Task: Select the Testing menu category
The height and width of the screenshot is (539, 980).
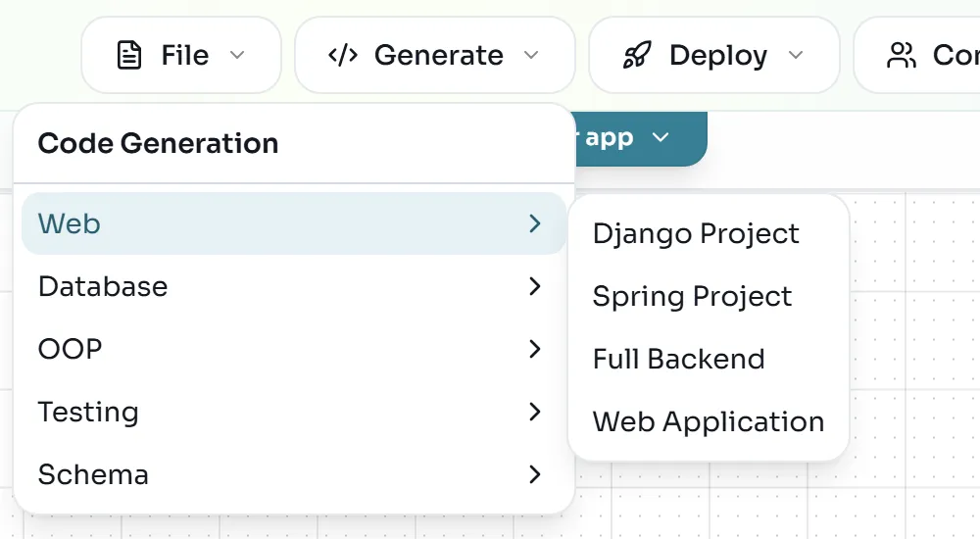Action: (x=294, y=412)
